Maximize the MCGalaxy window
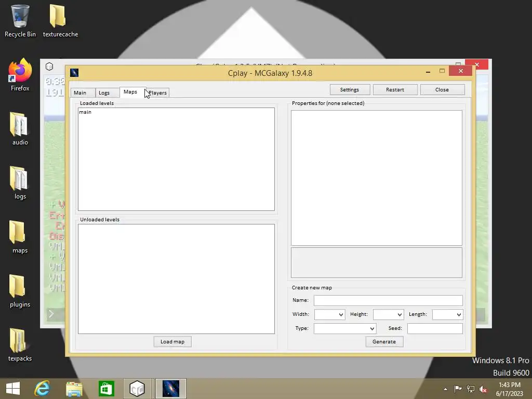 pyautogui.click(x=442, y=71)
